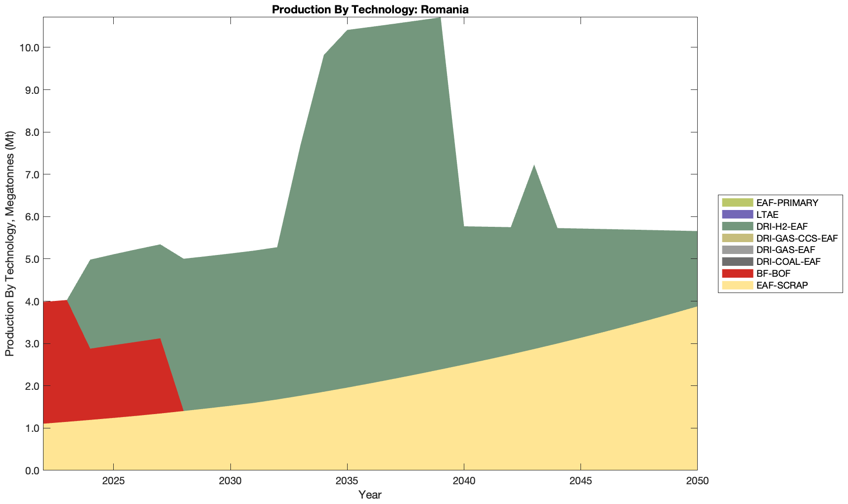
Task: Click the EAF-PRIMARY legend color swatch
Action: (737, 203)
